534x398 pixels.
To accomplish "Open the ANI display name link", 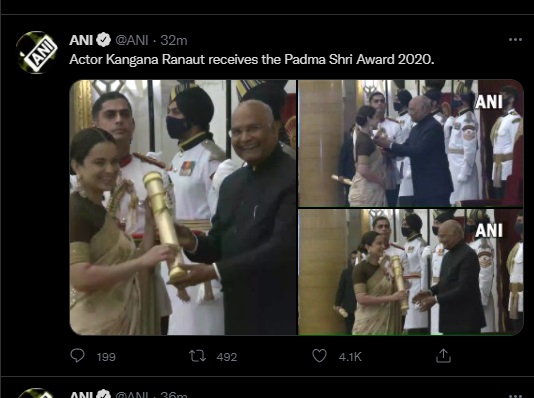I will [x=81, y=40].
